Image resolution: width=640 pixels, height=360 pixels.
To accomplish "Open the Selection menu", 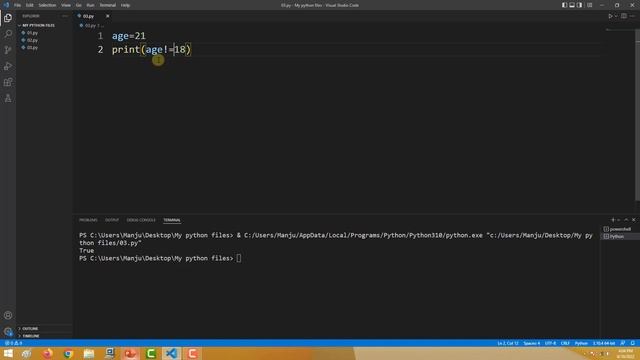I will pos(47,5).
